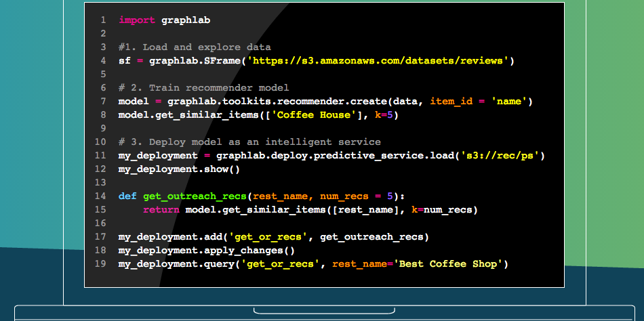The image size is (644, 321).
Task: Click the 'return' keyword on line 15
Action: 161,210
